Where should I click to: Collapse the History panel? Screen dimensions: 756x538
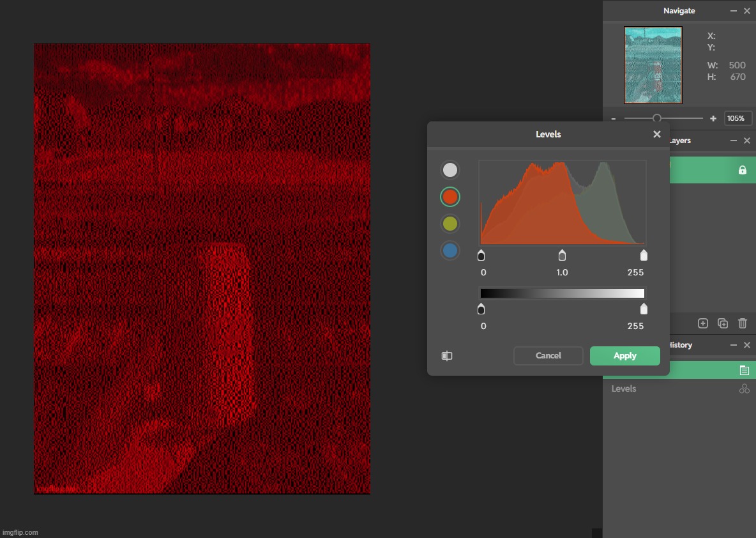tap(734, 345)
